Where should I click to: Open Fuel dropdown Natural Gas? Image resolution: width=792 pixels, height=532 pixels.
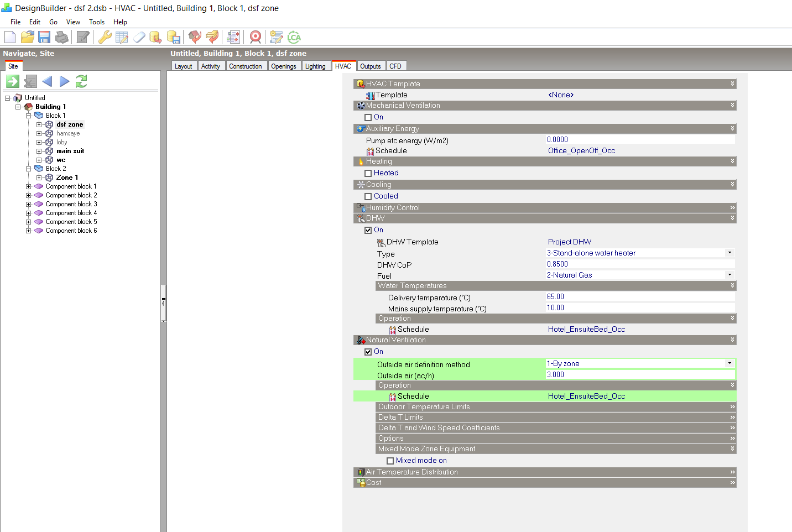click(x=730, y=275)
